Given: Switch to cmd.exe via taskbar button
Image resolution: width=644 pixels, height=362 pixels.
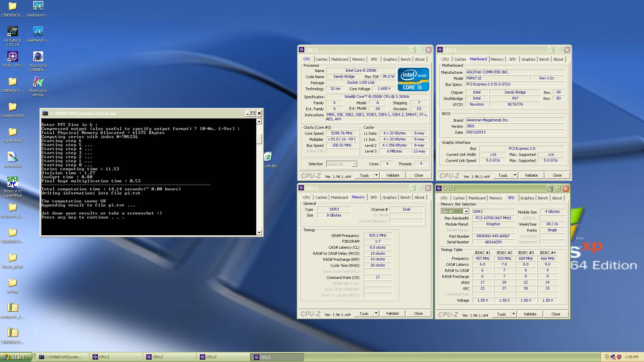Looking at the screenshot, I should point(62,357).
